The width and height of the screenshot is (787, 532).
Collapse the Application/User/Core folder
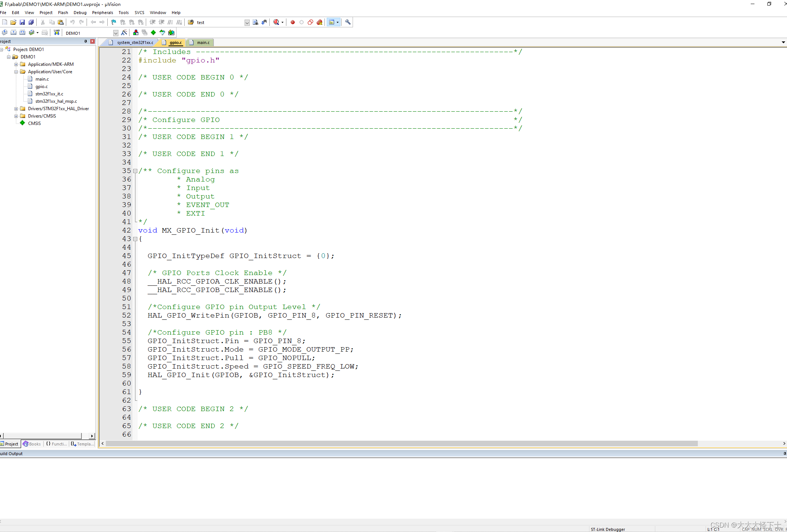click(16, 71)
